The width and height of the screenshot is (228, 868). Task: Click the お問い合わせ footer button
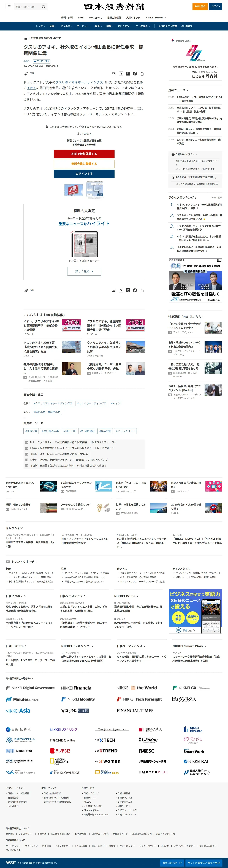coord(172,863)
